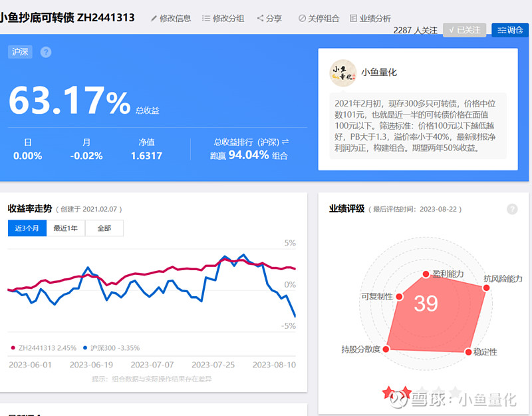The height and width of the screenshot is (416, 532).
Task: Click the 2287 人关注 follower count
Action: (x=415, y=31)
